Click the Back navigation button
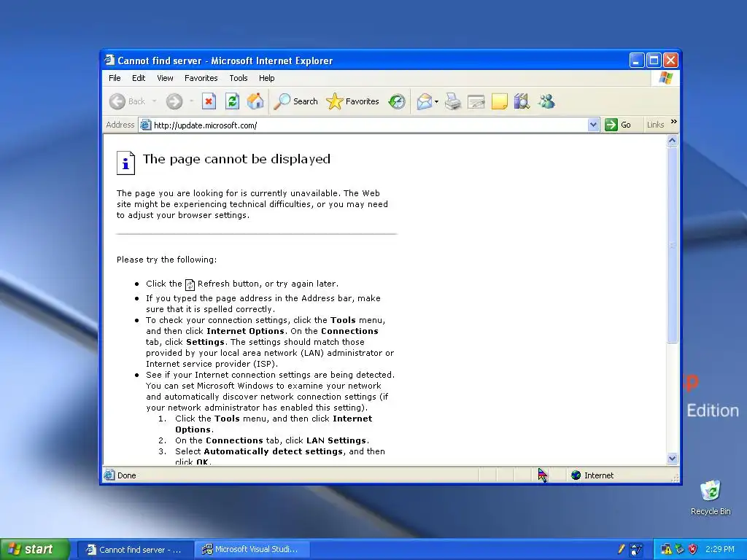 127,101
